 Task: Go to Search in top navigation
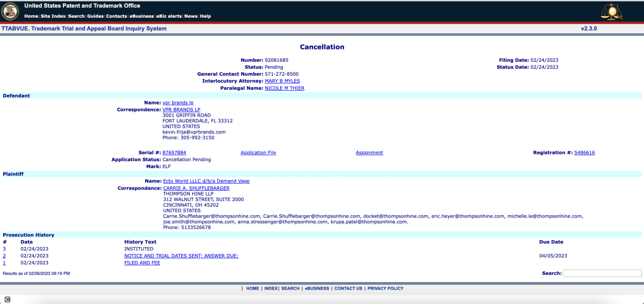pos(76,16)
